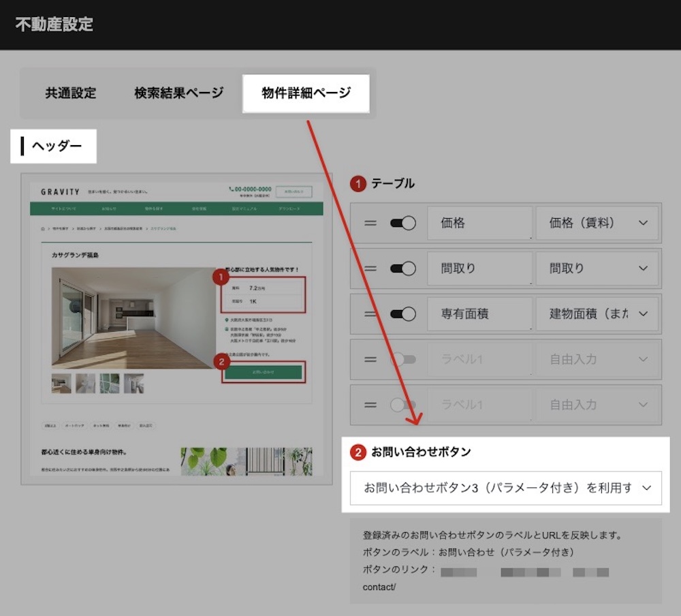Switch to the 共通設定 tab
This screenshot has width=681, height=616.
[70, 93]
